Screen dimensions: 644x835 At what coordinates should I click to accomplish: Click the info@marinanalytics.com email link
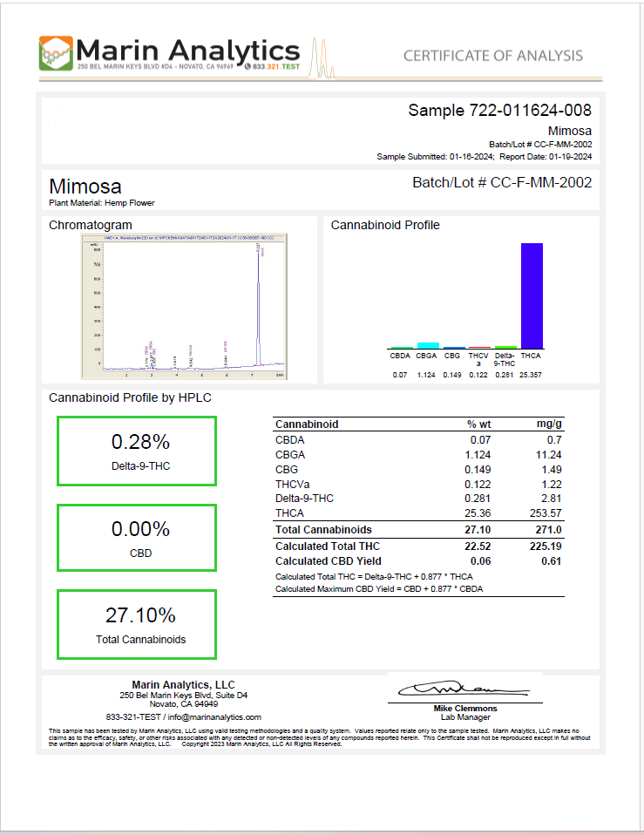[x=214, y=716]
